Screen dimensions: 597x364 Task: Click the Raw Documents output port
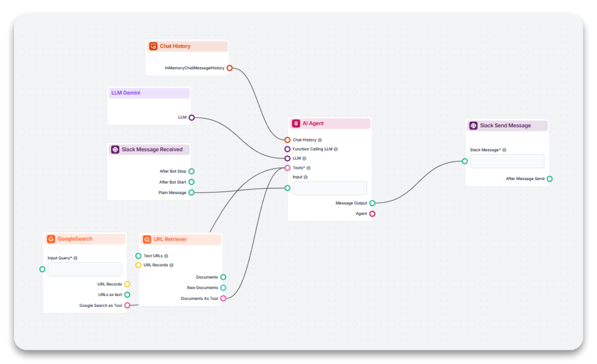point(223,288)
